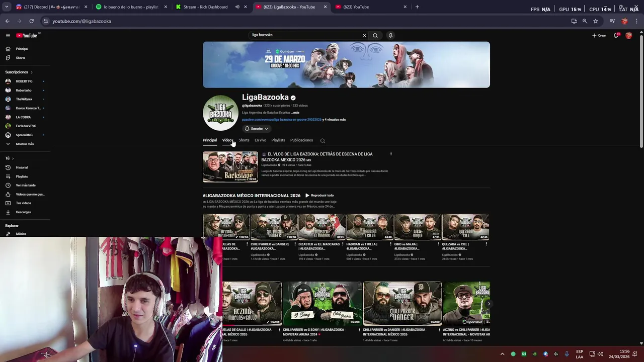Switch to the Shorts channel tab
The width and height of the screenshot is (644, 362).
[244, 140]
